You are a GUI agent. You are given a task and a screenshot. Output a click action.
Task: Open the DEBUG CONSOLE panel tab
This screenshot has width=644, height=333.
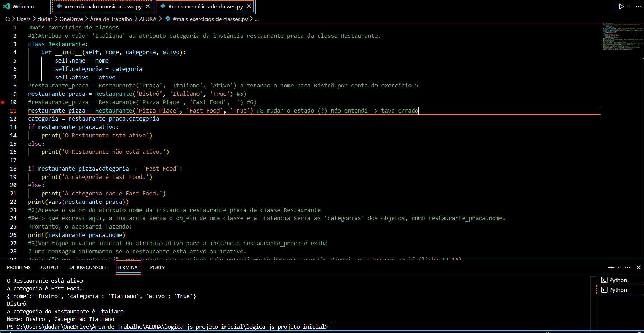(x=88, y=267)
